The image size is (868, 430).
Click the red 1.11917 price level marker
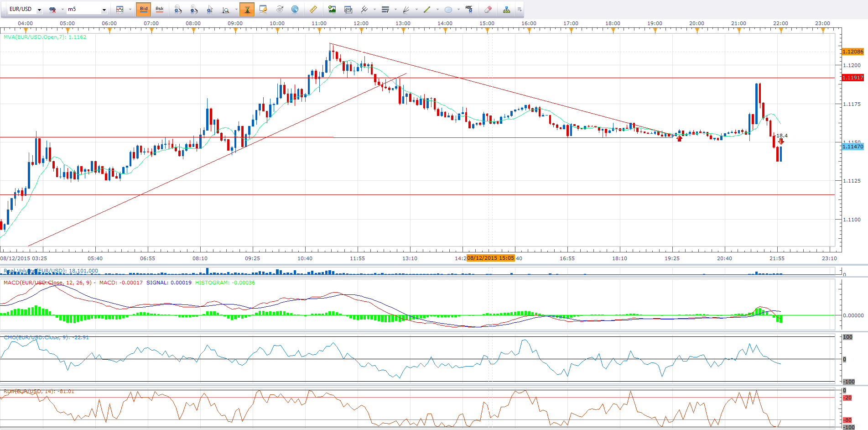(852, 78)
